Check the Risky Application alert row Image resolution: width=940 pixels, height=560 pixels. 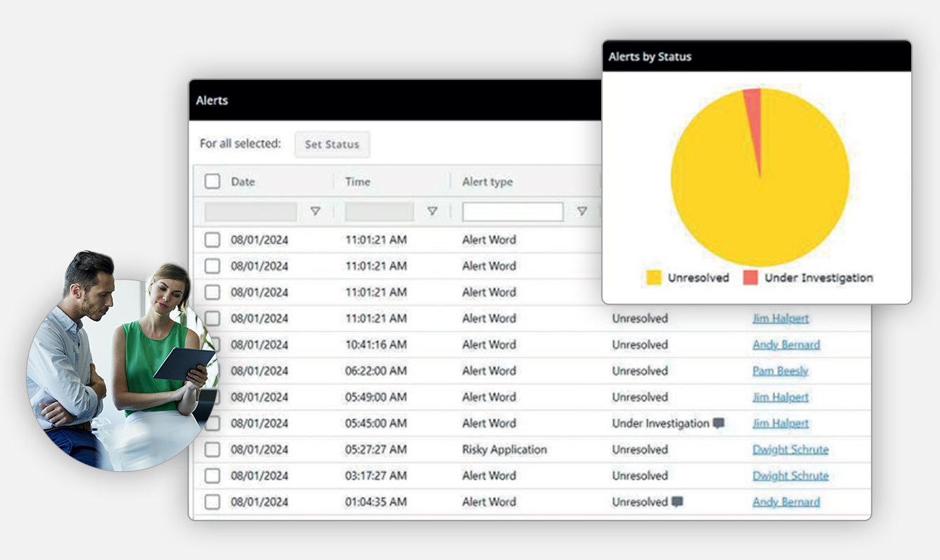[x=212, y=449]
